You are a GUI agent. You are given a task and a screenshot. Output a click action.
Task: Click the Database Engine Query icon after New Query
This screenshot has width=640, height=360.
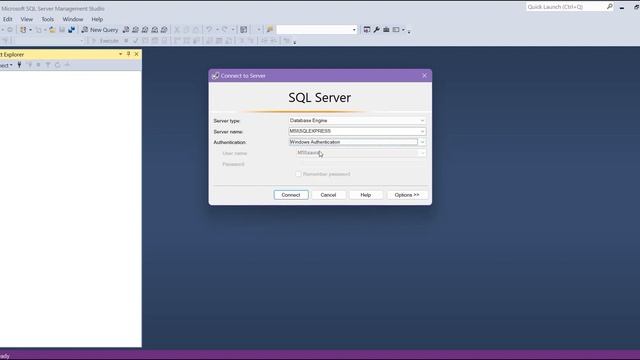126,30
